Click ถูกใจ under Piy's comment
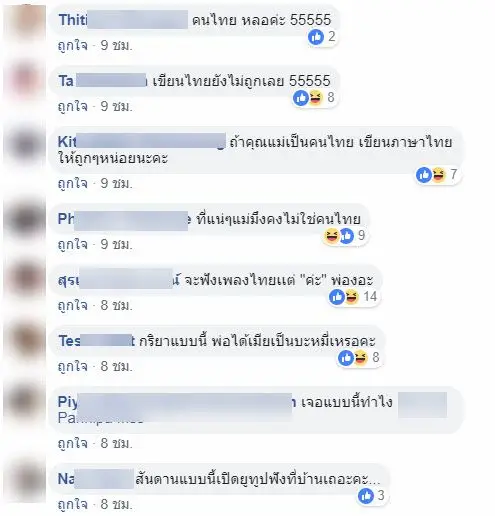495x516 pixels. click(x=73, y=444)
